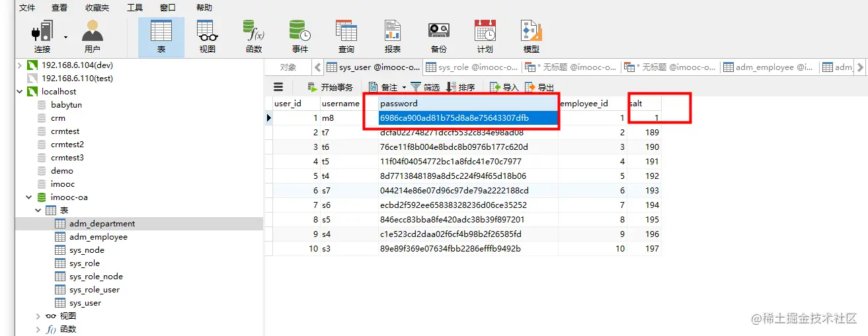Select the imooc database
Viewport: 868px width, 336px height.
click(x=63, y=184)
